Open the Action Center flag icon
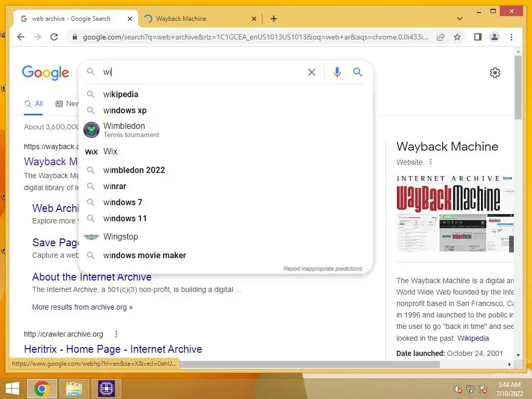Screen dimensions: 532x399 pyautogui.click(x=483, y=389)
